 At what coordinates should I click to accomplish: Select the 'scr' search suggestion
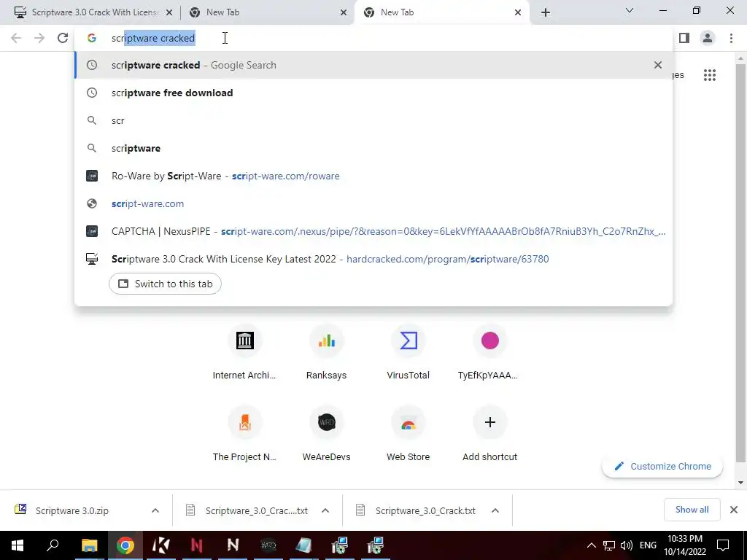373,120
